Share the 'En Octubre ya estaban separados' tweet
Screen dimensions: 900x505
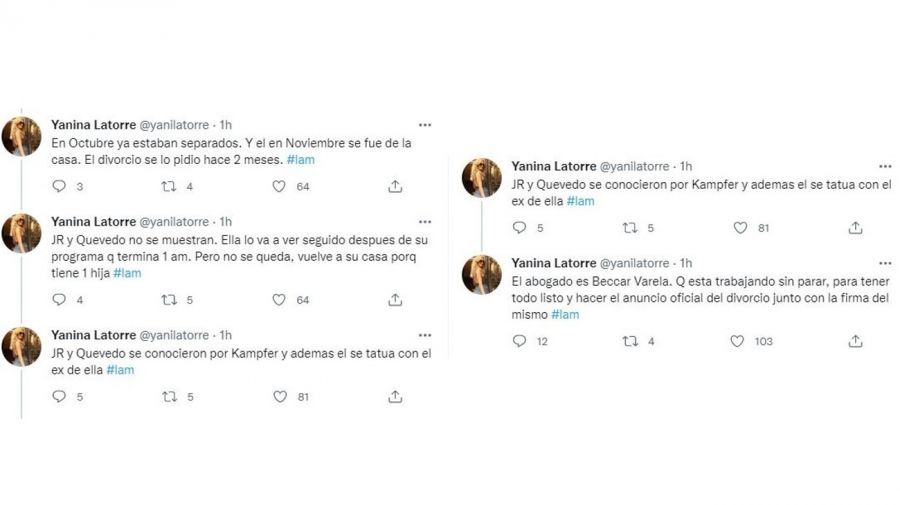(x=395, y=186)
